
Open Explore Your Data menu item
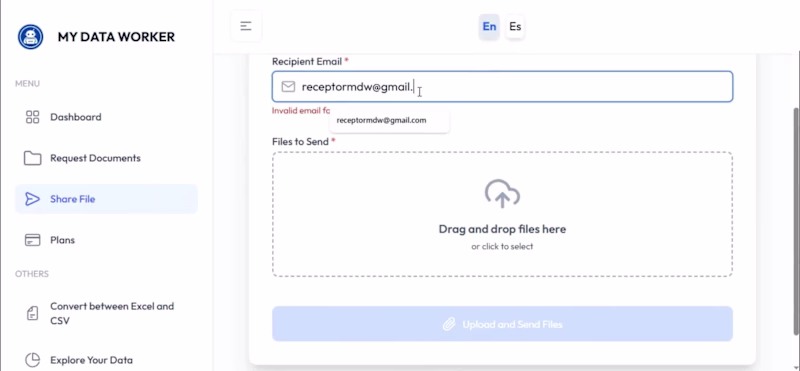click(106, 360)
